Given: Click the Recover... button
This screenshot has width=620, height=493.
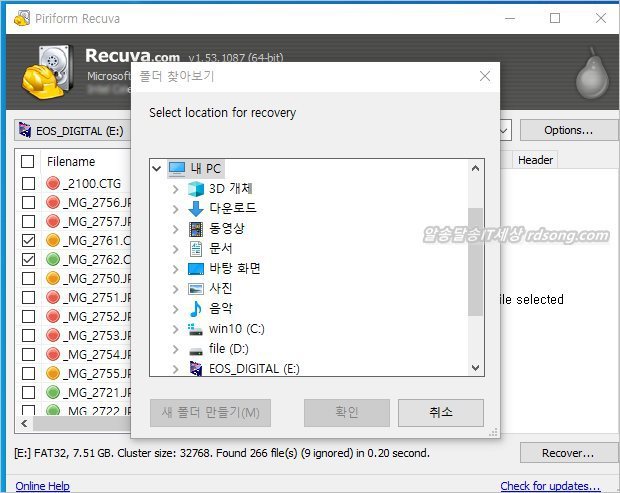Looking at the screenshot, I should point(568,453).
